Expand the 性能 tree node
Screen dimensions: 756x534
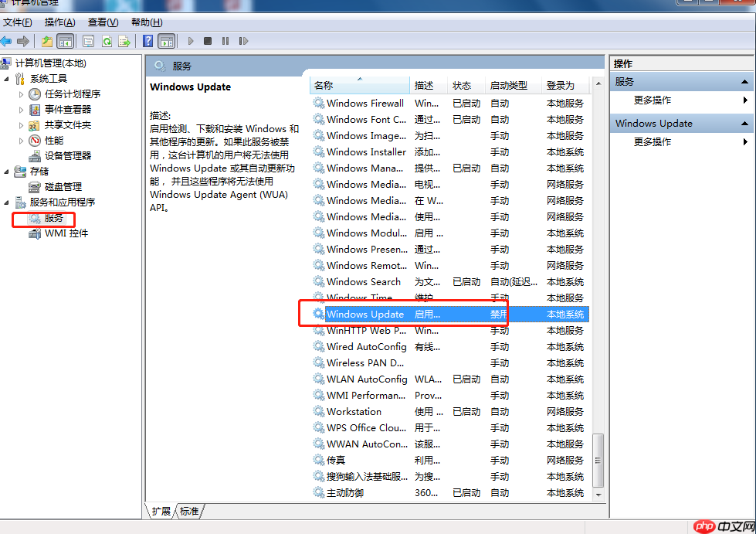click(21, 141)
